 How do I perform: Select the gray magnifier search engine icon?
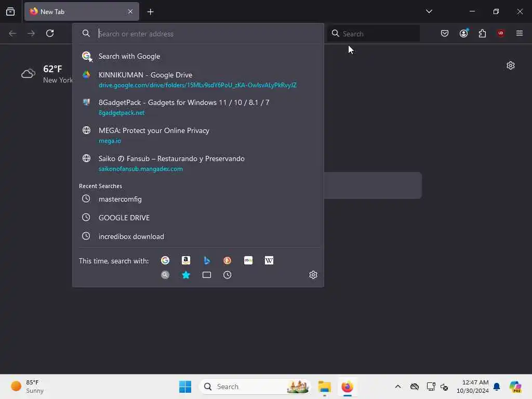tap(165, 275)
